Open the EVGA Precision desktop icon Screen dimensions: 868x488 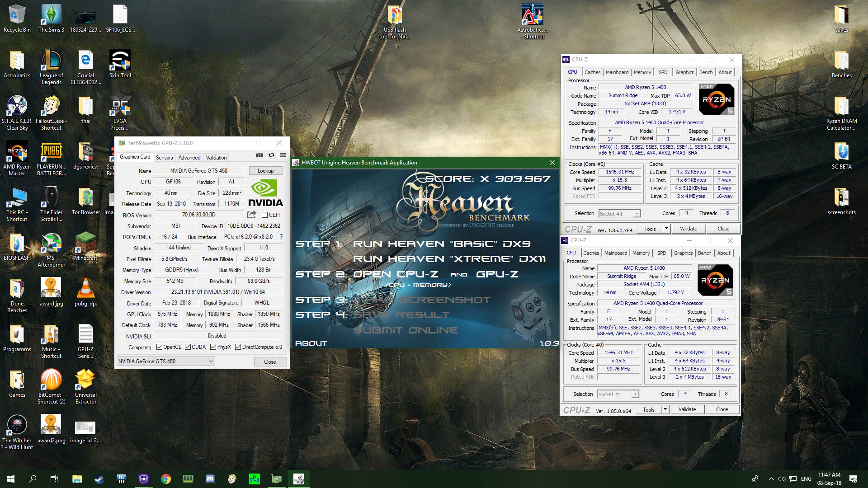tap(120, 113)
